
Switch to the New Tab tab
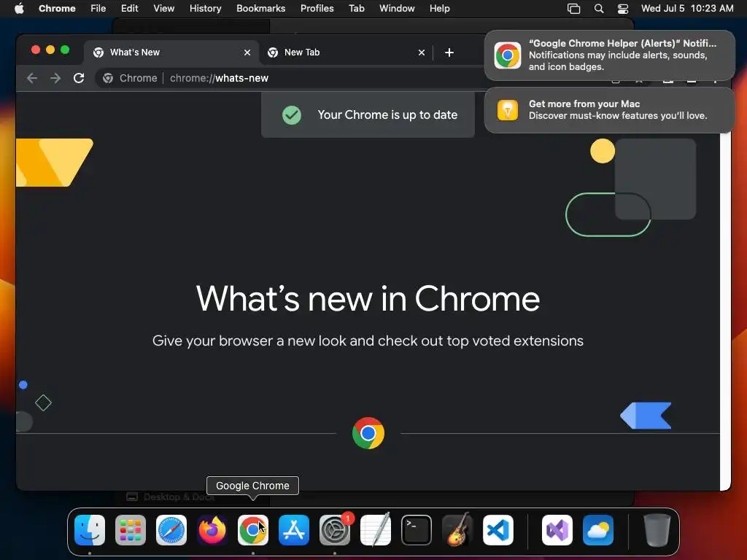(x=346, y=52)
